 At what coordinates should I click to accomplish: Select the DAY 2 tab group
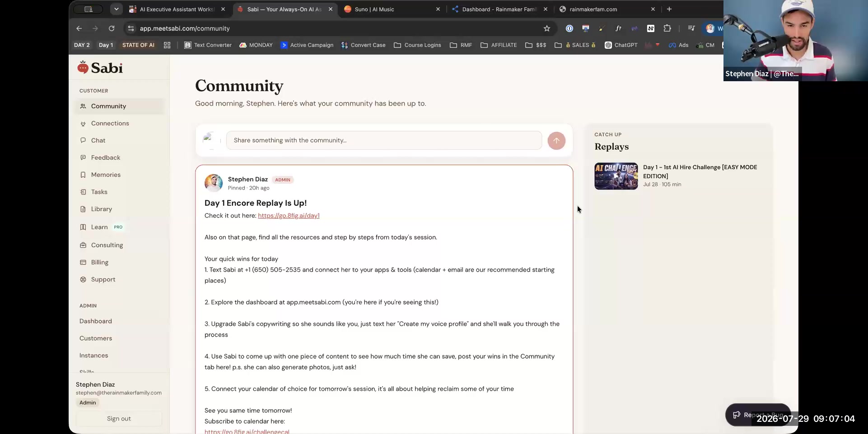[x=82, y=45]
